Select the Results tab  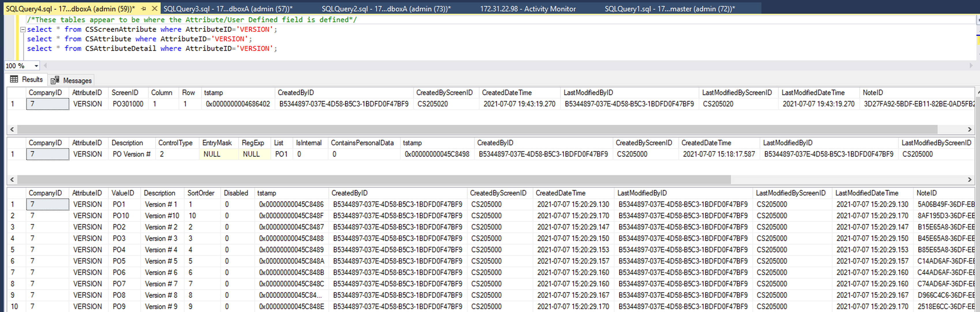point(26,79)
